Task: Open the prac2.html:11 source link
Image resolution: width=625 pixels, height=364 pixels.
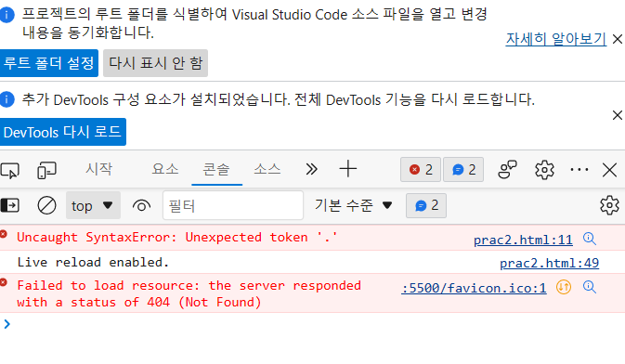Action: coord(523,240)
